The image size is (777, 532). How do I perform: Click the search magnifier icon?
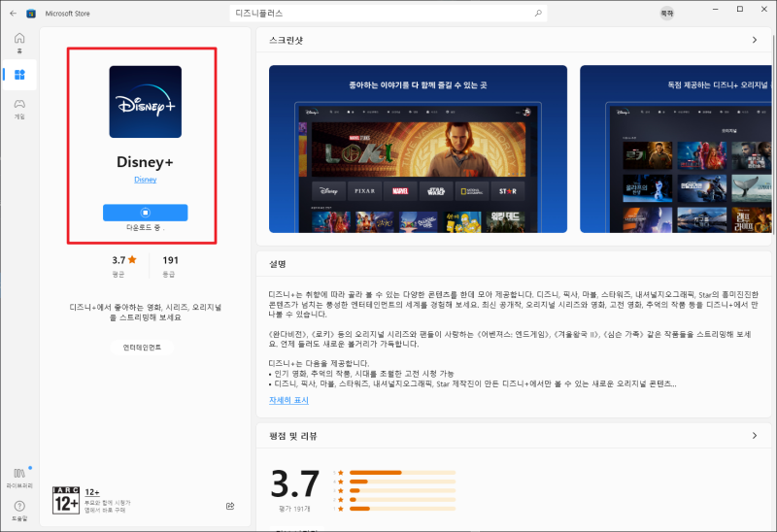click(x=538, y=14)
